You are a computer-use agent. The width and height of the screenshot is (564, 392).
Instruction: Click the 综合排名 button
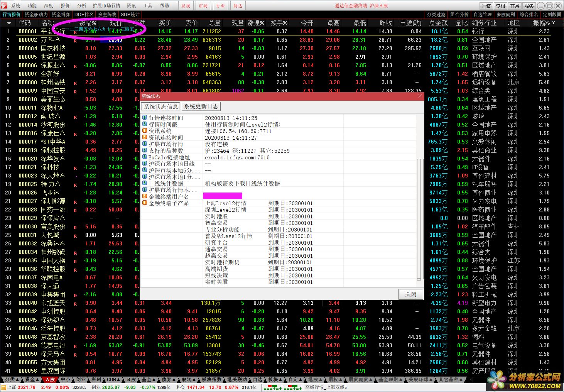(529, 15)
